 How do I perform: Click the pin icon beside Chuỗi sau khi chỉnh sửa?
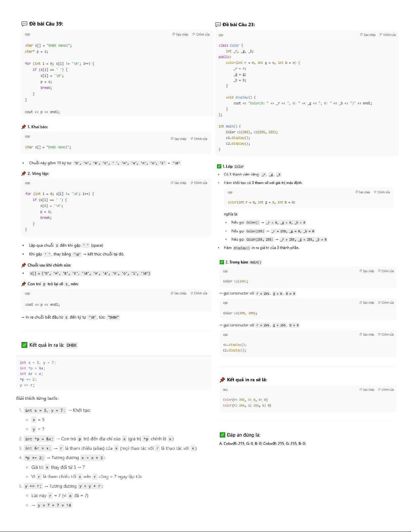click(23, 265)
